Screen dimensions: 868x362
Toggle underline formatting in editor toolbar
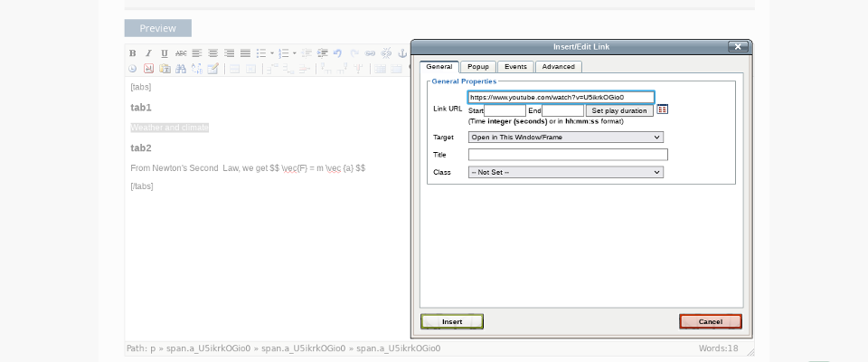point(165,53)
